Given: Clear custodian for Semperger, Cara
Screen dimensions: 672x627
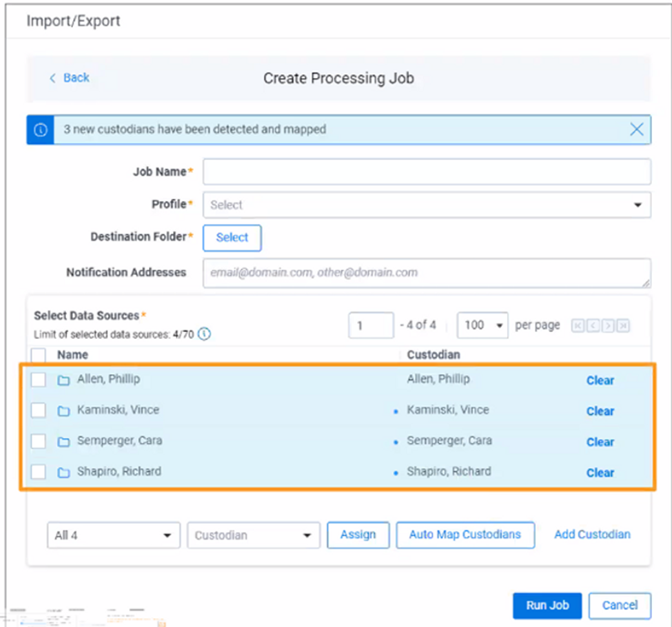Looking at the screenshot, I should pyautogui.click(x=600, y=442).
